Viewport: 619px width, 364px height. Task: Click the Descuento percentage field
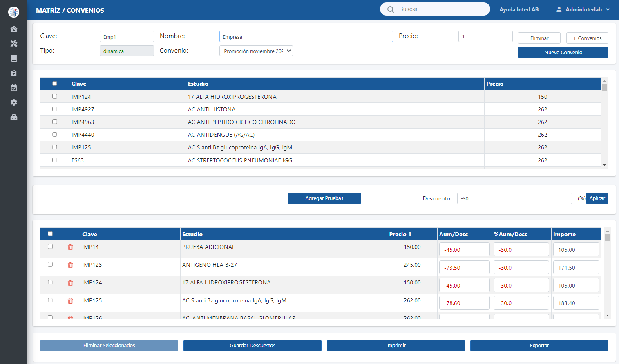(514, 198)
